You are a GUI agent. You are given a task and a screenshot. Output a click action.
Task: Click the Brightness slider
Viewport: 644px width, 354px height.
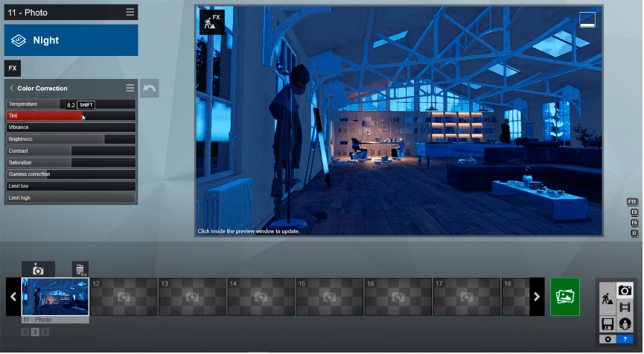pyautogui.click(x=71, y=139)
